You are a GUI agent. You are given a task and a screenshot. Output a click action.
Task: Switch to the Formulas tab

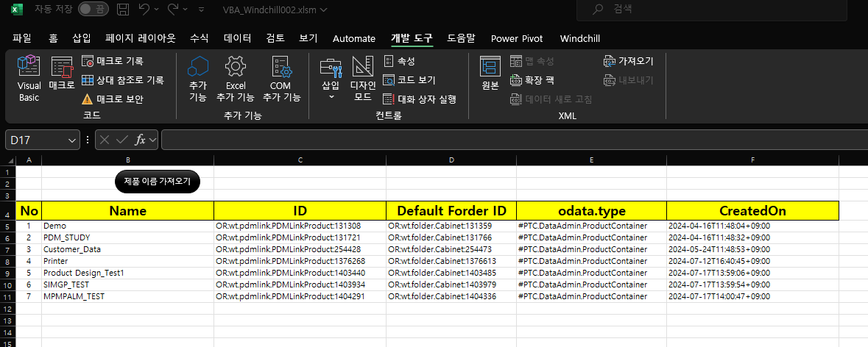[200, 39]
